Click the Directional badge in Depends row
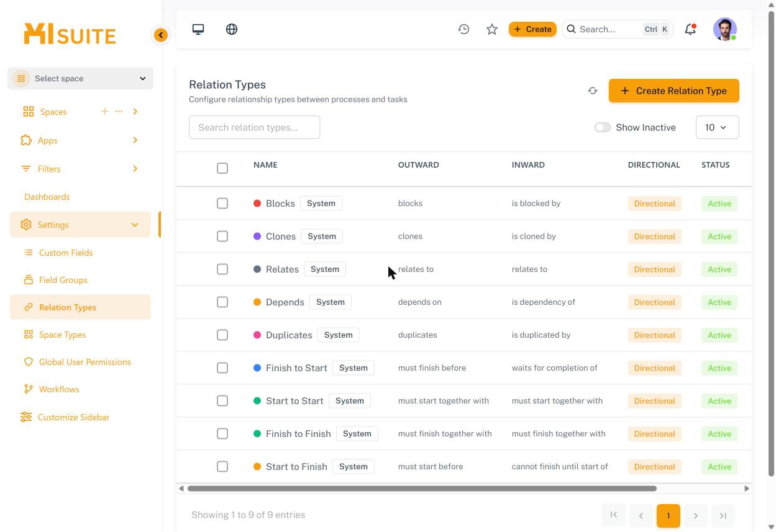 [654, 302]
